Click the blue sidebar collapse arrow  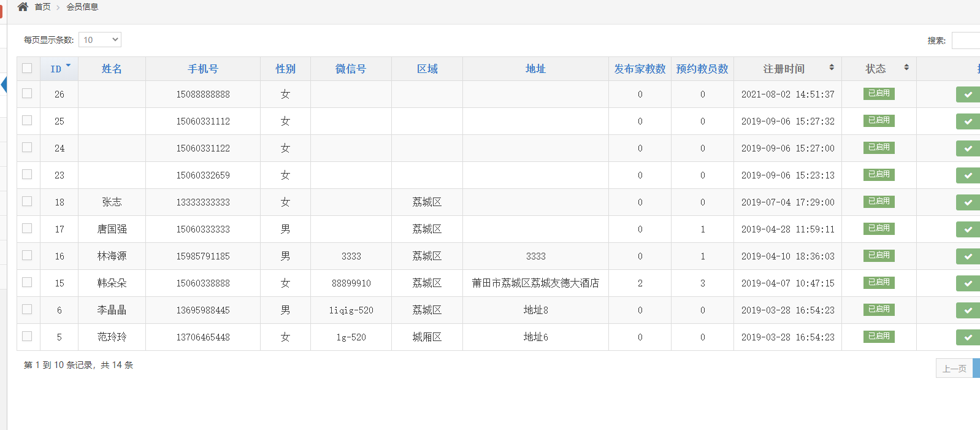coord(4,85)
